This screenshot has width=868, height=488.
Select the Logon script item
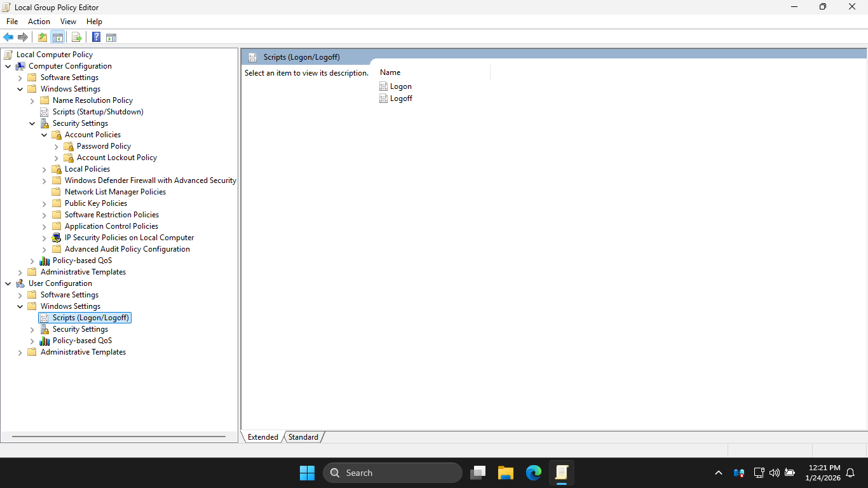pos(400,86)
